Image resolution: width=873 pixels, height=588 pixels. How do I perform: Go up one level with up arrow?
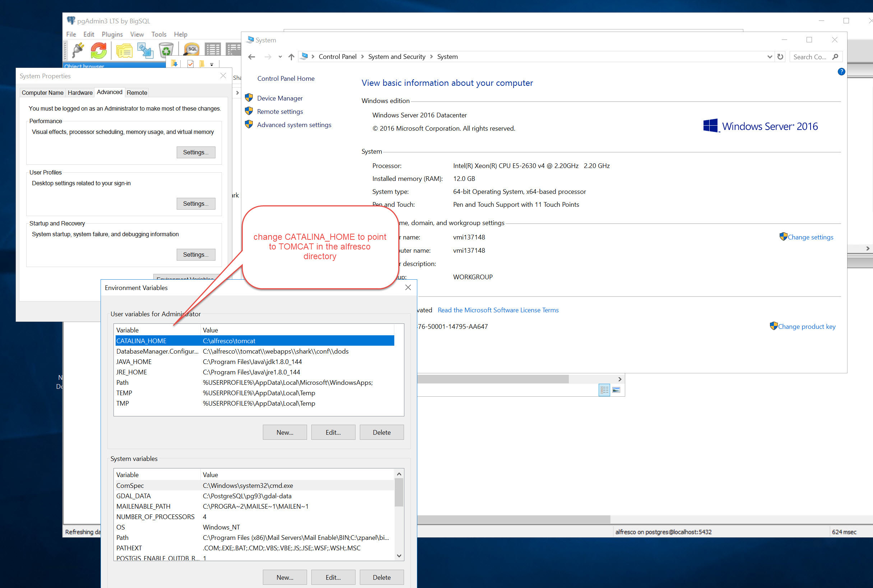tap(291, 57)
